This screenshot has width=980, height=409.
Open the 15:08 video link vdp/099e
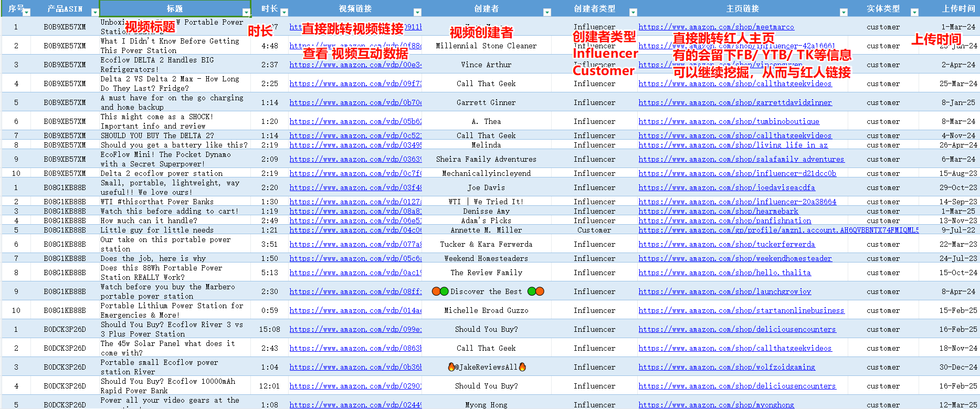355,329
